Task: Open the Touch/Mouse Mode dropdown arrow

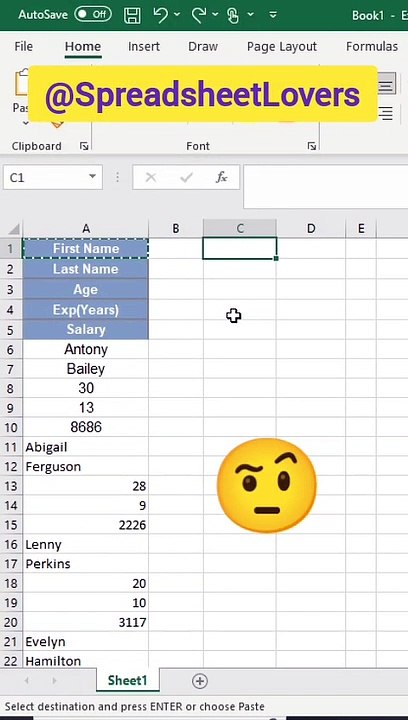Action: click(251, 15)
